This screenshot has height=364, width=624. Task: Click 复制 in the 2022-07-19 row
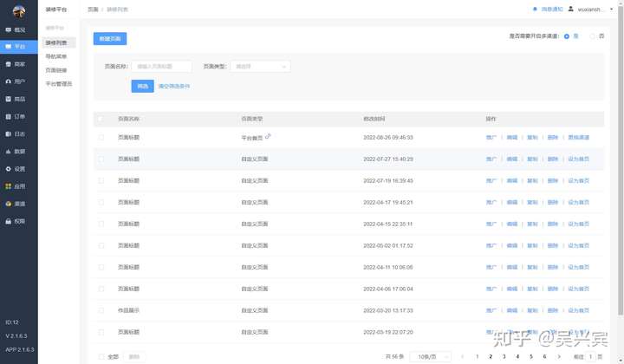pyautogui.click(x=532, y=180)
